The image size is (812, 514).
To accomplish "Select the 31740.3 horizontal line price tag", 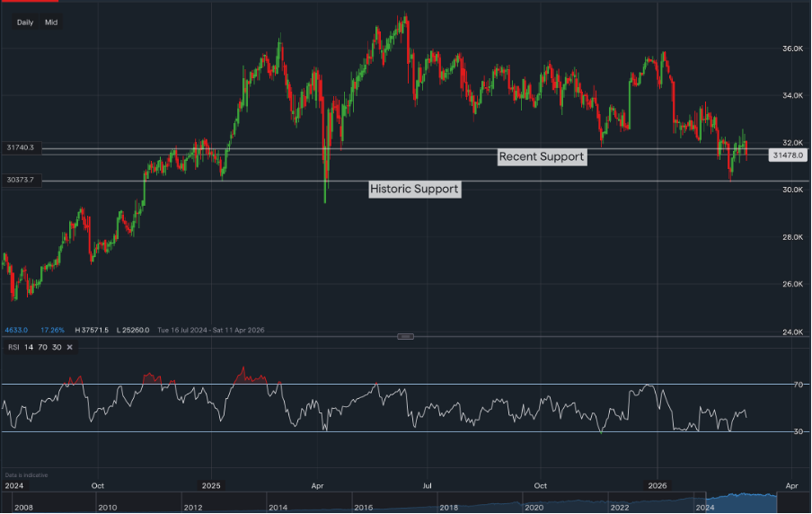I will click(x=21, y=147).
